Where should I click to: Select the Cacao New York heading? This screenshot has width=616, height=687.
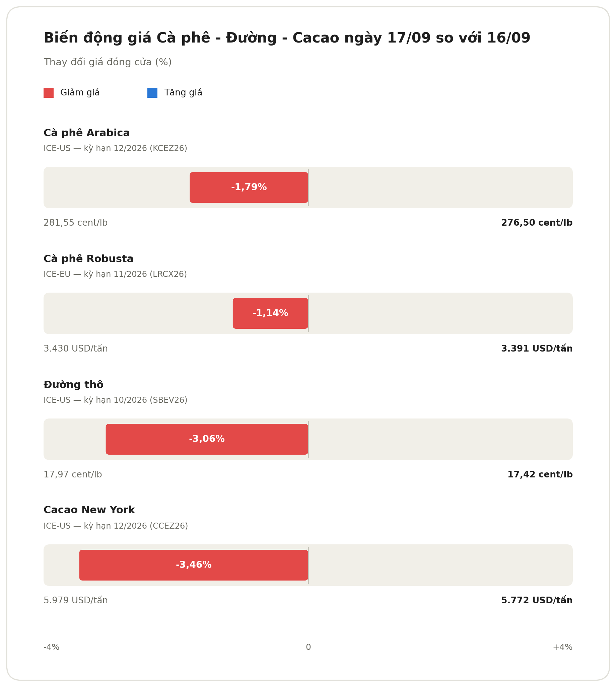89,510
